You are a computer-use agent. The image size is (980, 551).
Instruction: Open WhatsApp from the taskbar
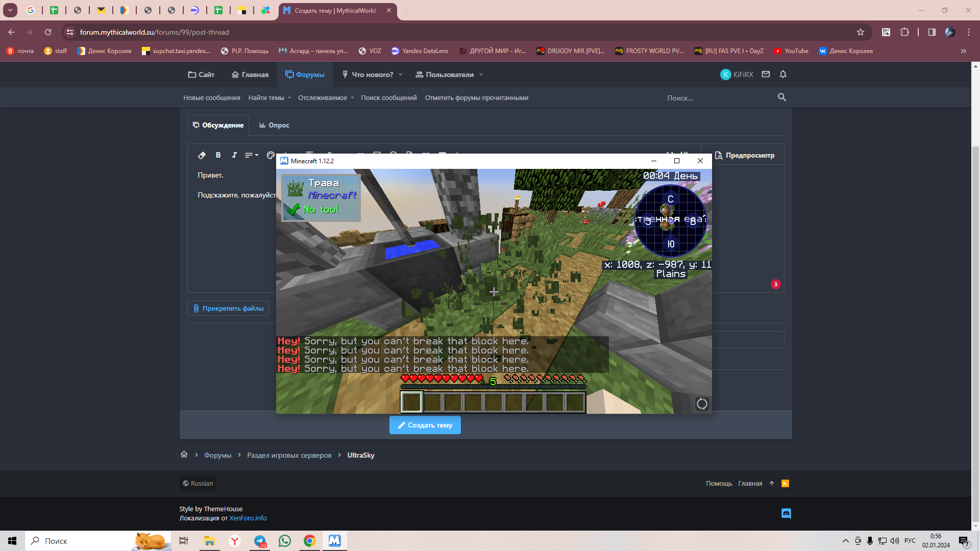(x=285, y=541)
